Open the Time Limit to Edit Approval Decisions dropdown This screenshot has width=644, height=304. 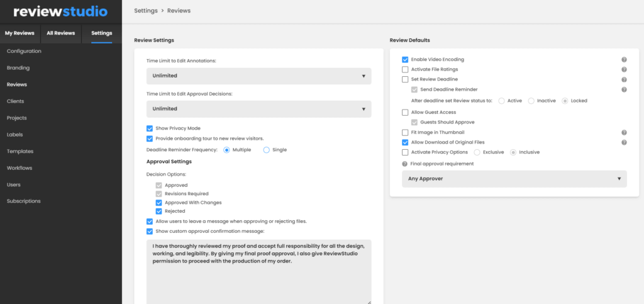coord(258,109)
